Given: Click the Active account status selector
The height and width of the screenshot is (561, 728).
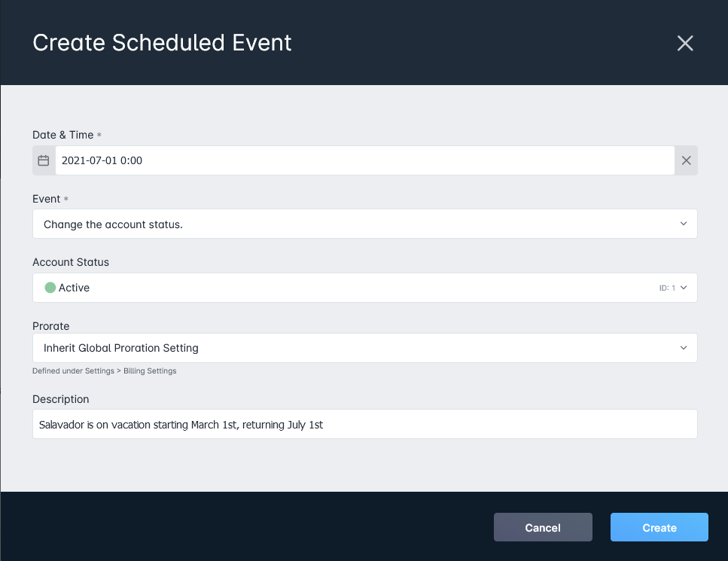Looking at the screenshot, I should click(365, 288).
